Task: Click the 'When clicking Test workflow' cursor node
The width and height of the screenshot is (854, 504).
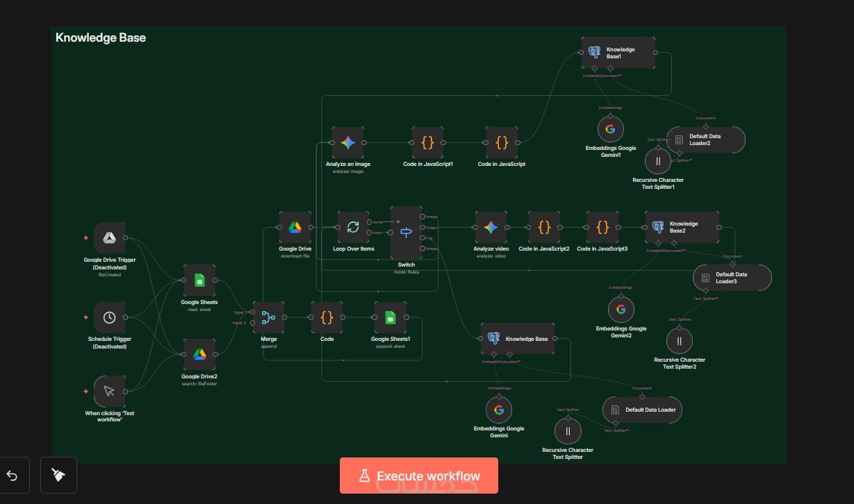Action: coord(109,392)
